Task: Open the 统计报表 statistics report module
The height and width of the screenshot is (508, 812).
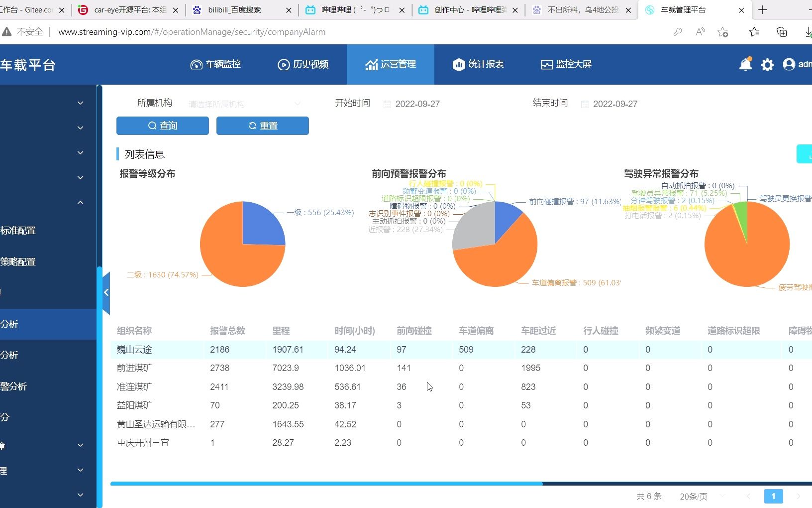Action: tap(478, 64)
